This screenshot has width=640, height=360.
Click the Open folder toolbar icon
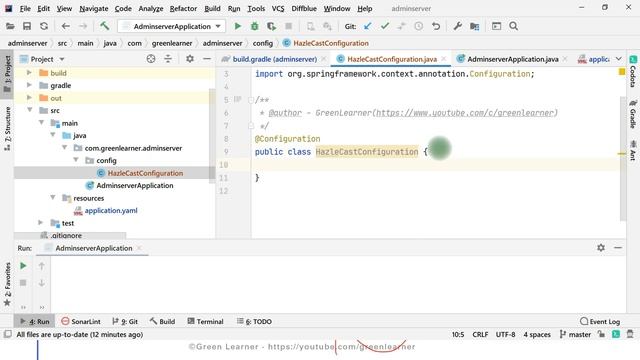coord(10,26)
